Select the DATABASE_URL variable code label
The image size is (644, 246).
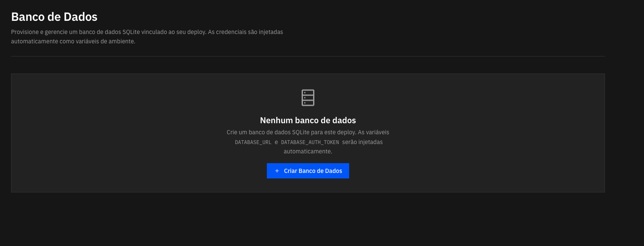coord(253,142)
